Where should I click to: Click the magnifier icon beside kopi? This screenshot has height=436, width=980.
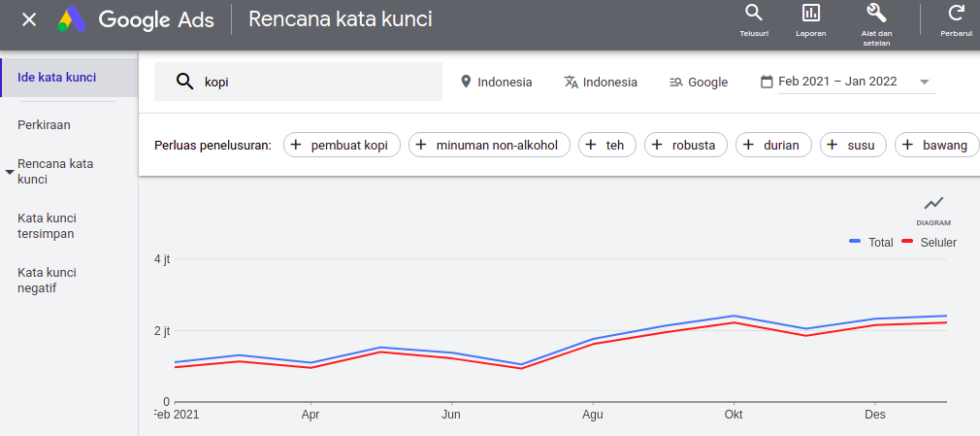click(185, 82)
